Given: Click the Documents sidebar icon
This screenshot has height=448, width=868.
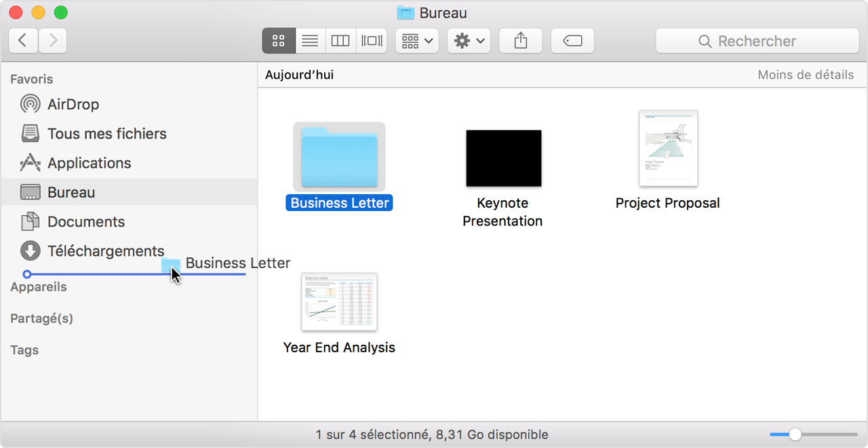Looking at the screenshot, I should coord(31,221).
